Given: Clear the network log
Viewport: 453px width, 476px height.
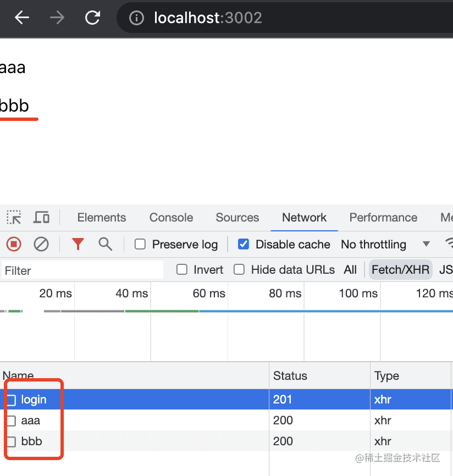Looking at the screenshot, I should [x=41, y=244].
